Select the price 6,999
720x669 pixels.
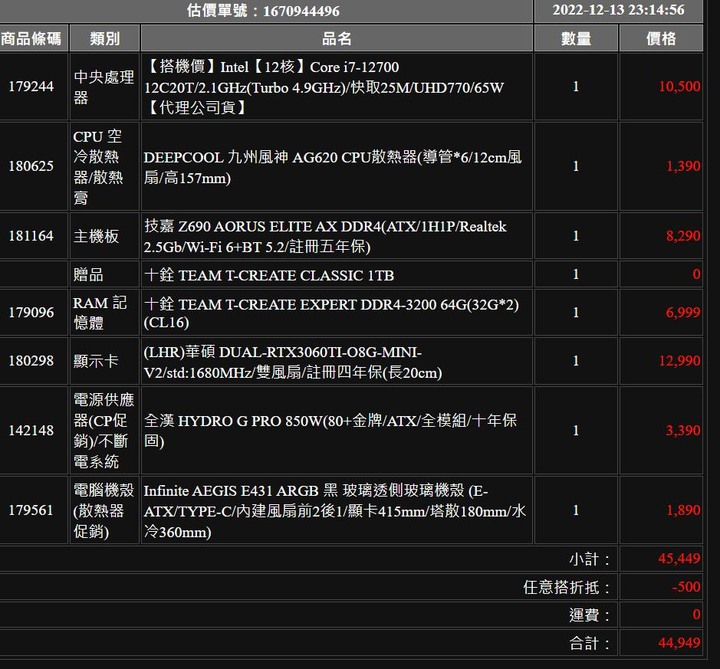[683, 312]
